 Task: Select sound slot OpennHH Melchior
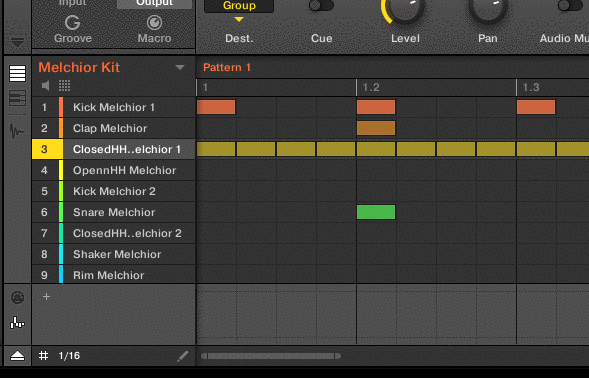coord(114,170)
